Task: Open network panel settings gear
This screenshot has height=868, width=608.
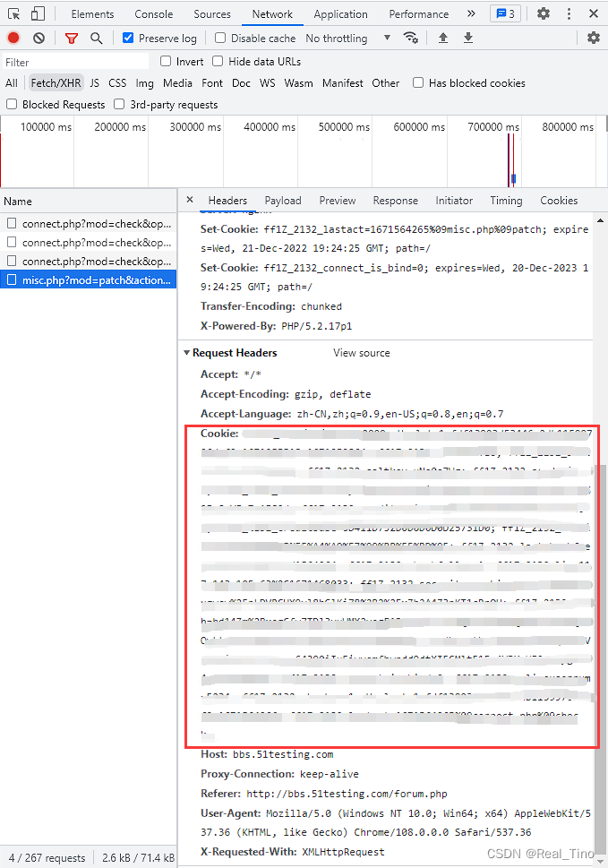Action: 594,38
